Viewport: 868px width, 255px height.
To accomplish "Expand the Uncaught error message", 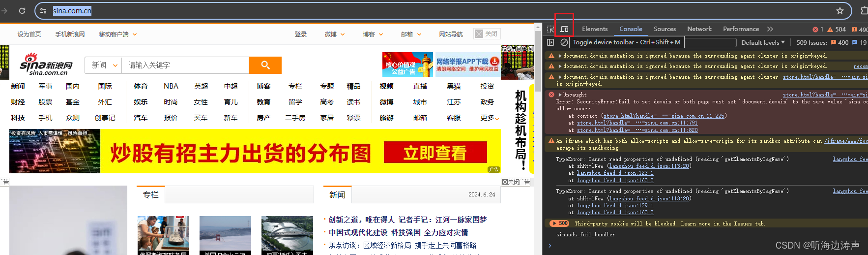I will pos(560,95).
